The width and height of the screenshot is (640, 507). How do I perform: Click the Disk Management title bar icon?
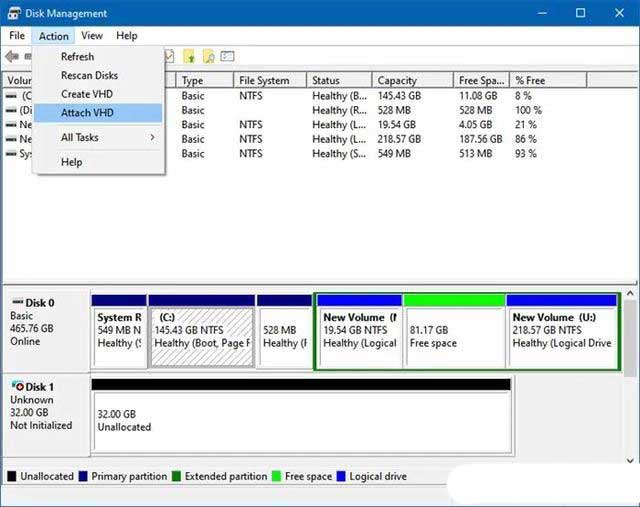(14, 14)
